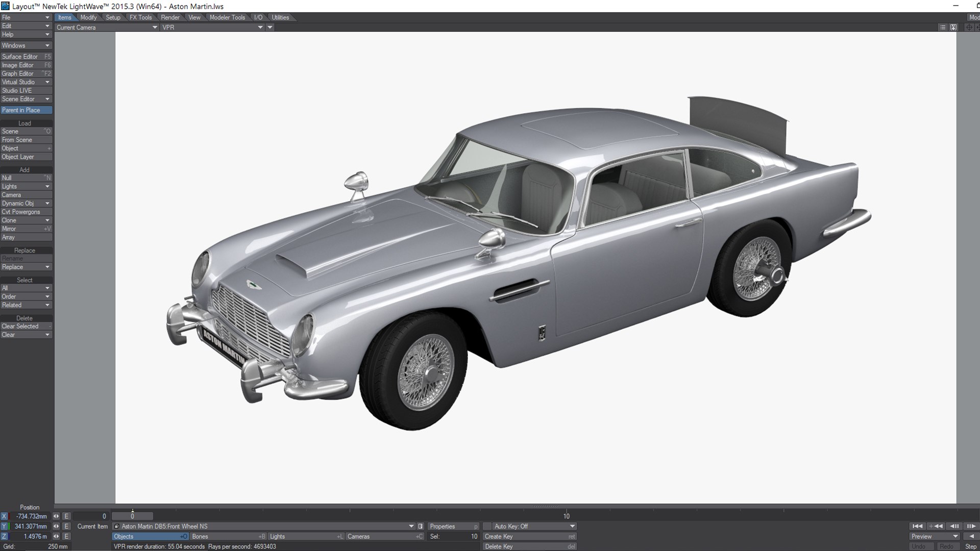Click the Properties button

453,526
